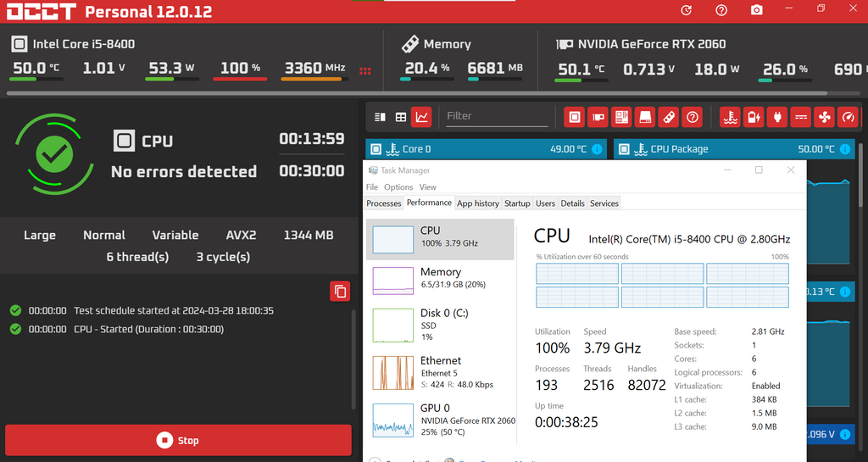The width and height of the screenshot is (868, 462).
Task: Toggle the plug voltage sensor type filter
Action: coord(777,117)
